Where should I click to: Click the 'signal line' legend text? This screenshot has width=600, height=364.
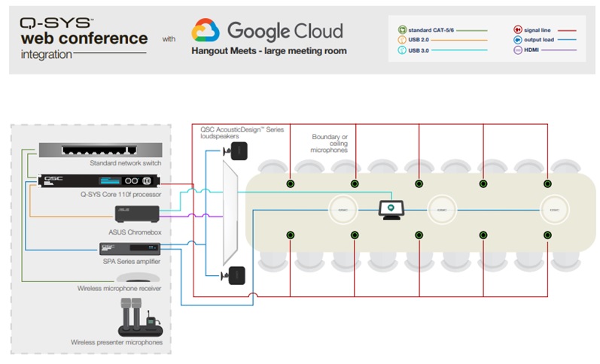point(538,30)
